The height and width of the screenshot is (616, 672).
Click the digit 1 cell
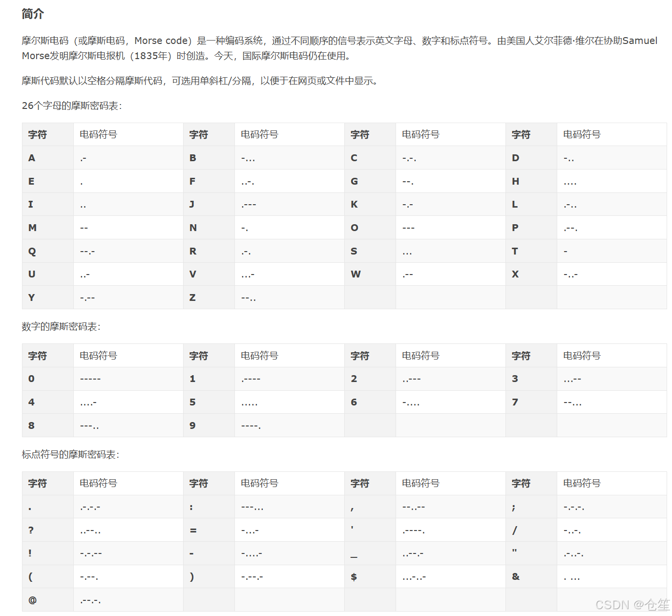coord(209,379)
